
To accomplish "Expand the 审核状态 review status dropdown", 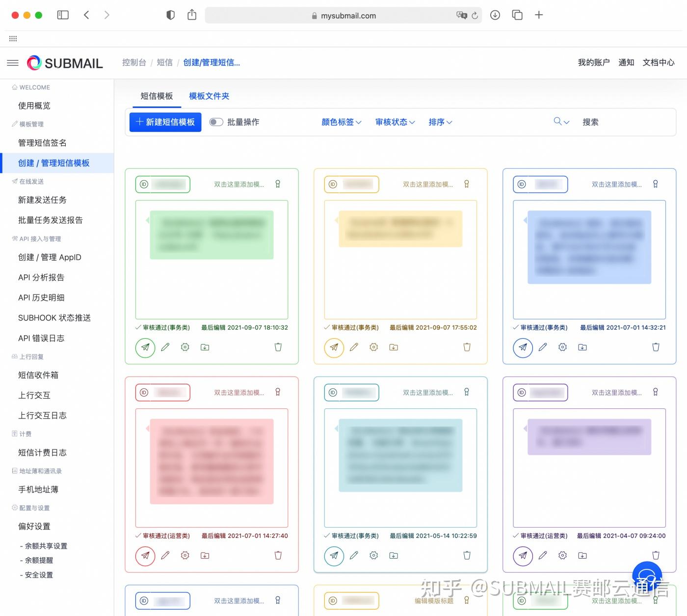I will click(x=395, y=122).
